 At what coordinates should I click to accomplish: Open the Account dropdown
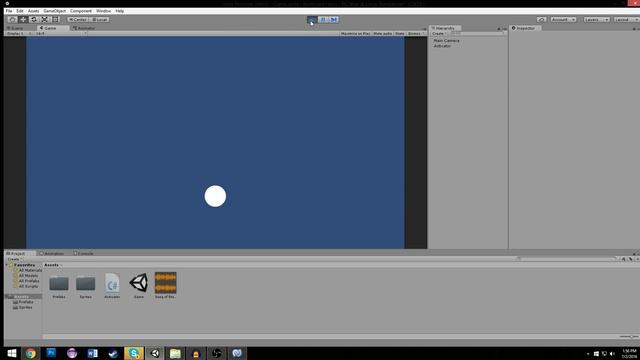pyautogui.click(x=563, y=20)
